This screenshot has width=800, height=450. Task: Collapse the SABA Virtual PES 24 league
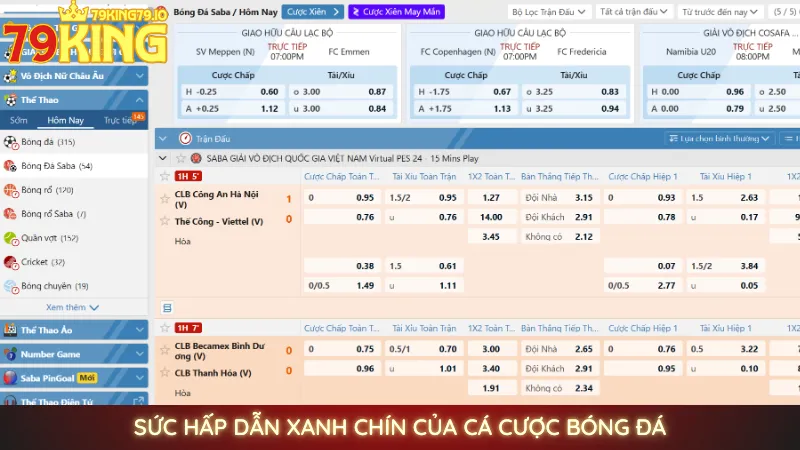click(163, 158)
